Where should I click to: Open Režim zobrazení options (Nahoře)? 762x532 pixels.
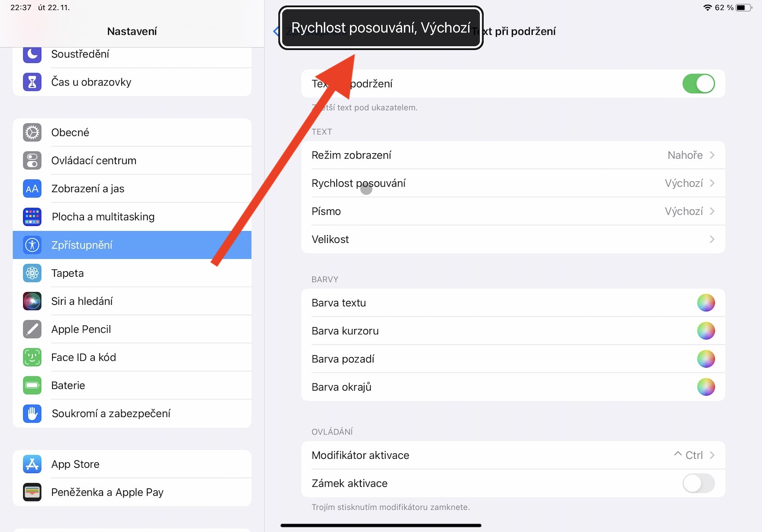pos(513,156)
